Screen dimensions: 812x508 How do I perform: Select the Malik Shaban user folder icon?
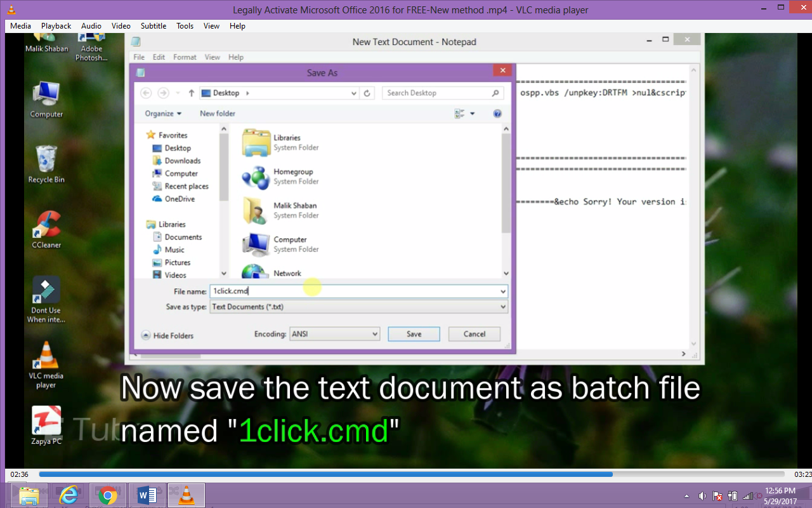pyautogui.click(x=256, y=211)
